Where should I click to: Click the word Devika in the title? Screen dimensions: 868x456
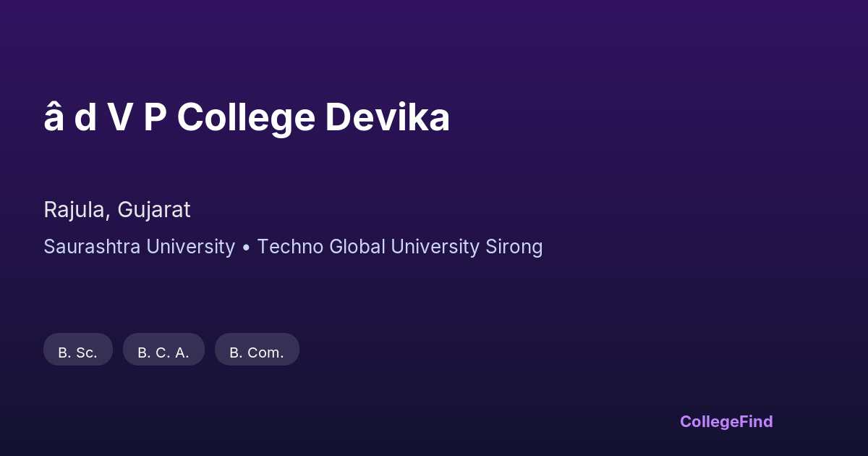coord(387,117)
